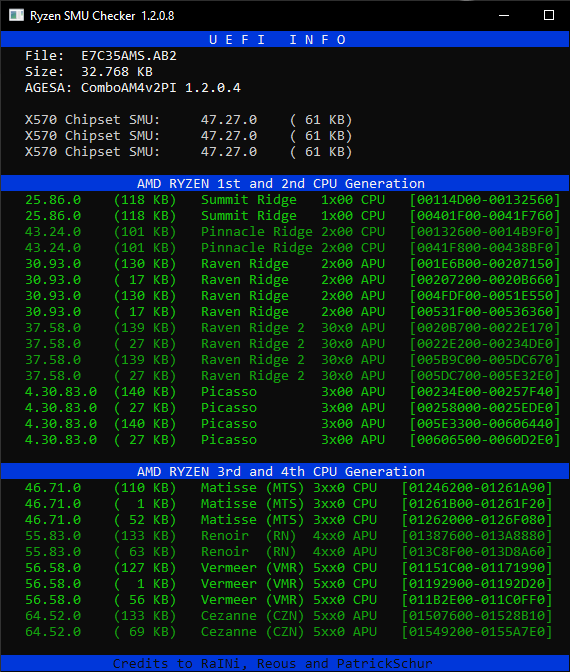Maximize the Ryzen SMU Checker window
Image resolution: width=570 pixels, height=672 pixels.
click(549, 15)
